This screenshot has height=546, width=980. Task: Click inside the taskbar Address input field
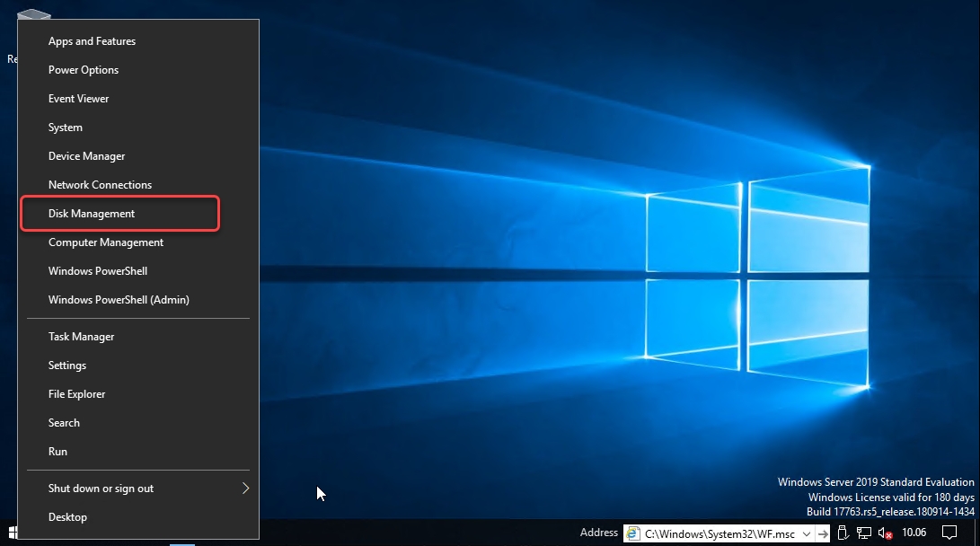(x=719, y=533)
